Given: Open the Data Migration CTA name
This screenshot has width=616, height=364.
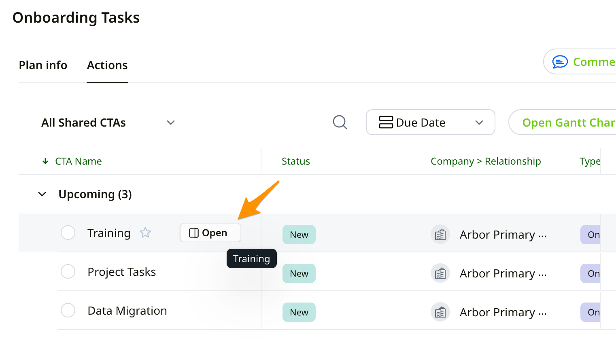Looking at the screenshot, I should coord(127,311).
